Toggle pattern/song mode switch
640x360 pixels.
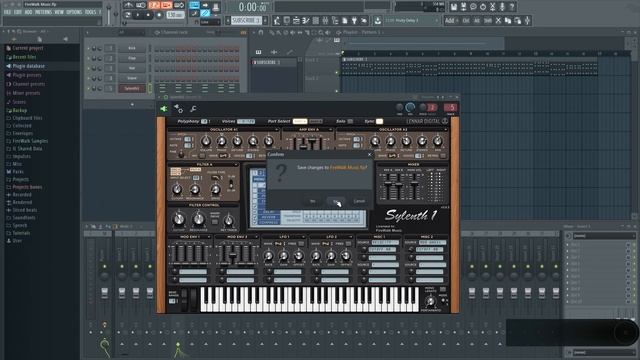coord(128,15)
